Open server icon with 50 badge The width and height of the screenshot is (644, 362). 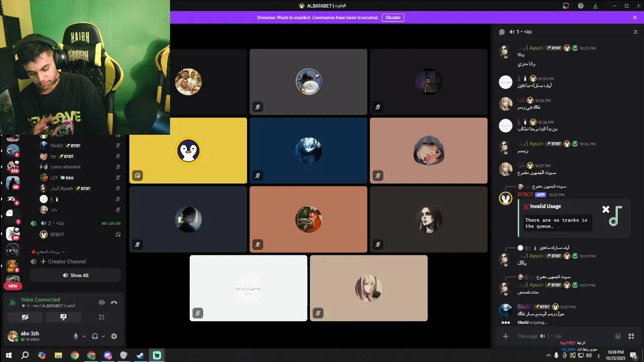tap(13, 183)
